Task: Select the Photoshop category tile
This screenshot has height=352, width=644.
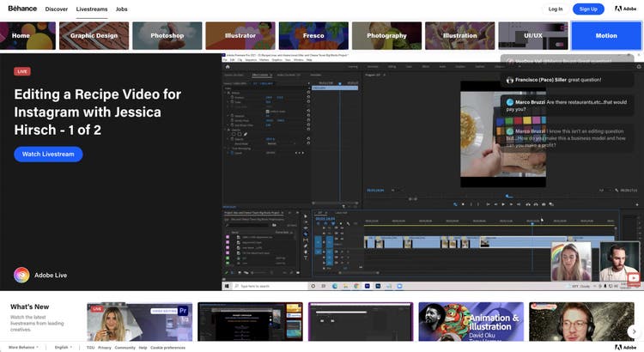Action: pos(167,36)
